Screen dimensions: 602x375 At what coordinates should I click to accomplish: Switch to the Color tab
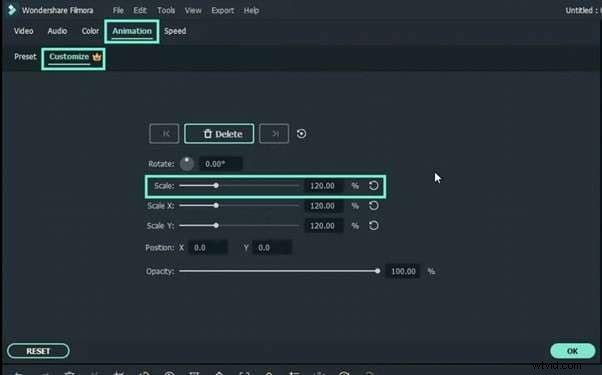tap(90, 31)
